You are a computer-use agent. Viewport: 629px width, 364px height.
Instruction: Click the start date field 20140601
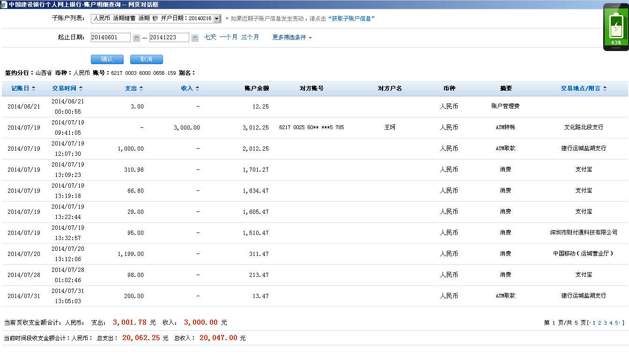click(111, 37)
